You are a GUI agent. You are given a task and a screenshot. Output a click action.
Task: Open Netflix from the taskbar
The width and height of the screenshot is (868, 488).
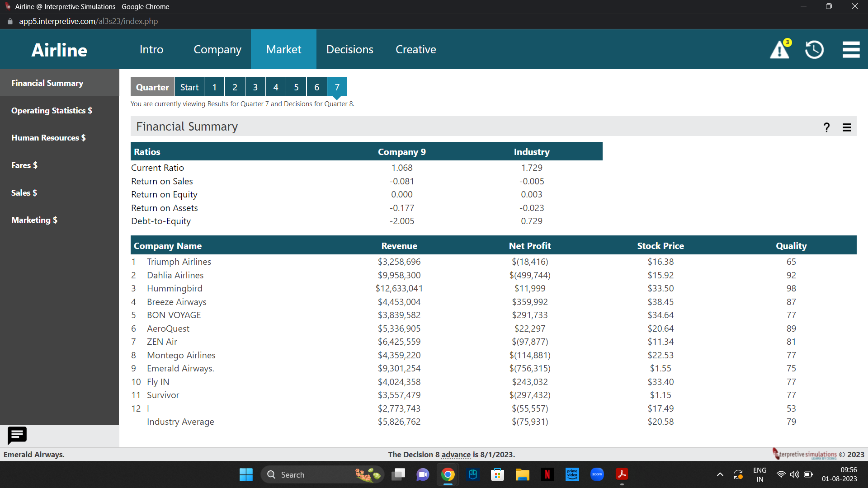(x=547, y=474)
